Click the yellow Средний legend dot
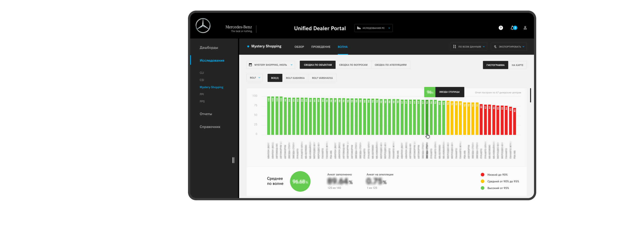Viewport: 644px width, 239px height. 482,182
